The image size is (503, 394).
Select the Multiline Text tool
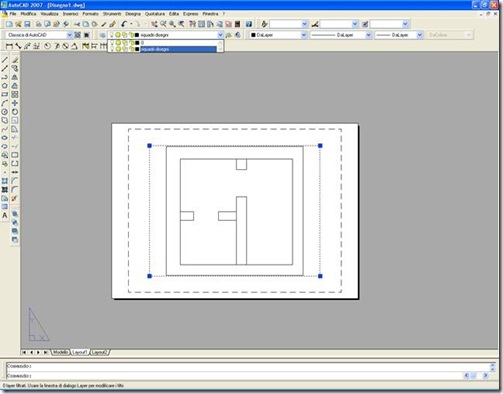(x=5, y=216)
